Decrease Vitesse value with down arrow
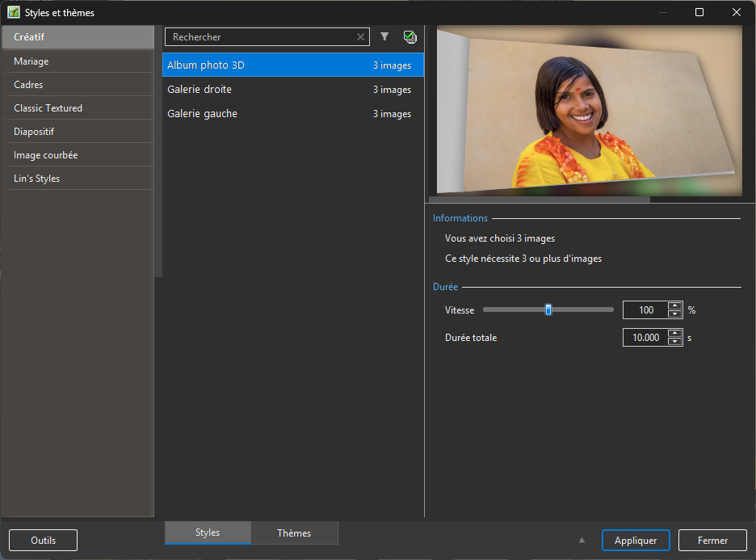The width and height of the screenshot is (756, 560). [675, 314]
